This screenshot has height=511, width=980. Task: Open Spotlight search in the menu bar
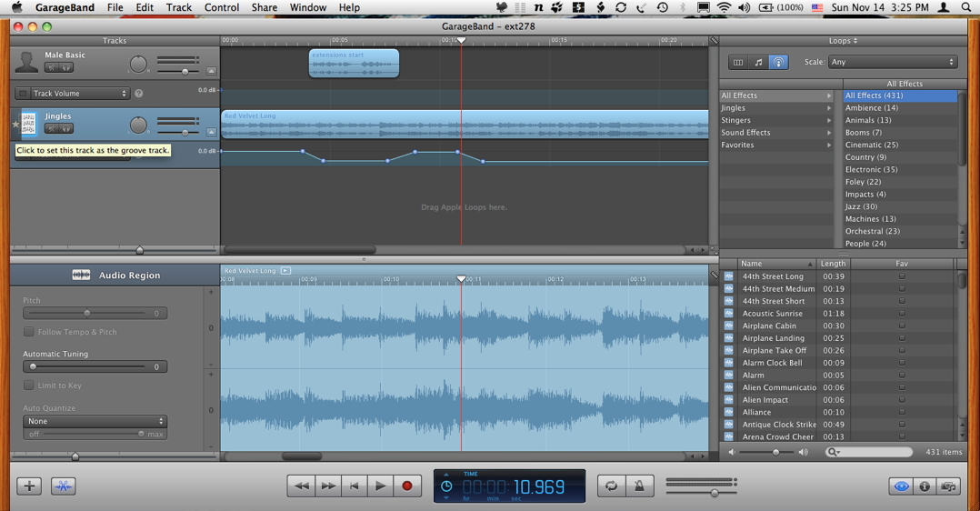coord(966,7)
